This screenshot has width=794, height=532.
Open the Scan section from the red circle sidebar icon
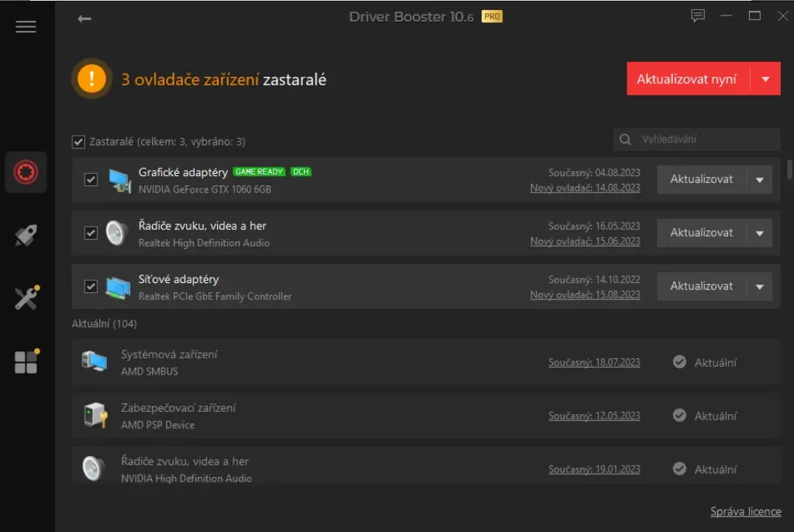26,171
